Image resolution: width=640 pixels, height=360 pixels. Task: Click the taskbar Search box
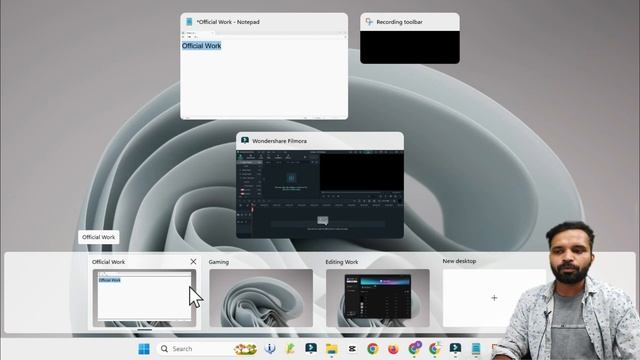point(207,349)
